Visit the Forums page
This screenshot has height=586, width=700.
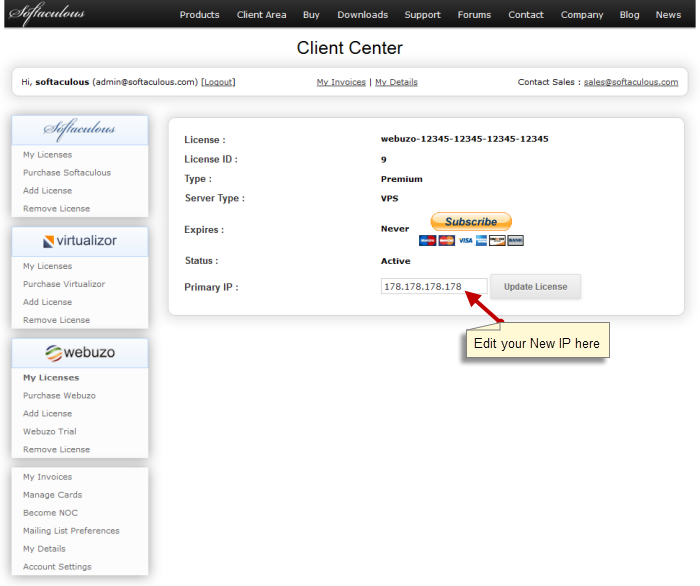[474, 15]
